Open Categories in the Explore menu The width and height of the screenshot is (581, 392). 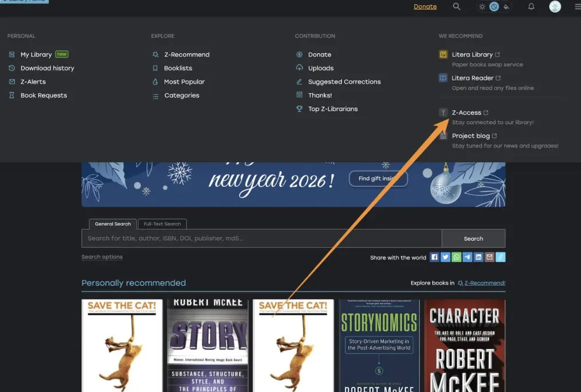pos(182,96)
